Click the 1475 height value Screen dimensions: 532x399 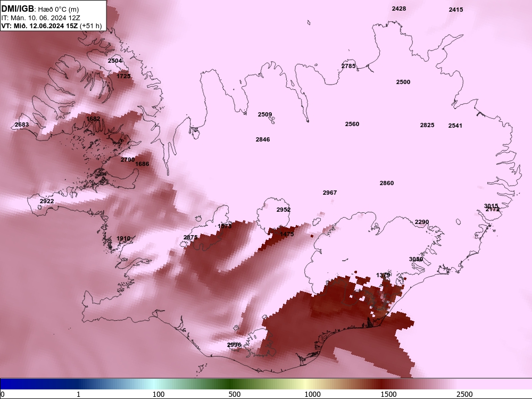pos(287,234)
